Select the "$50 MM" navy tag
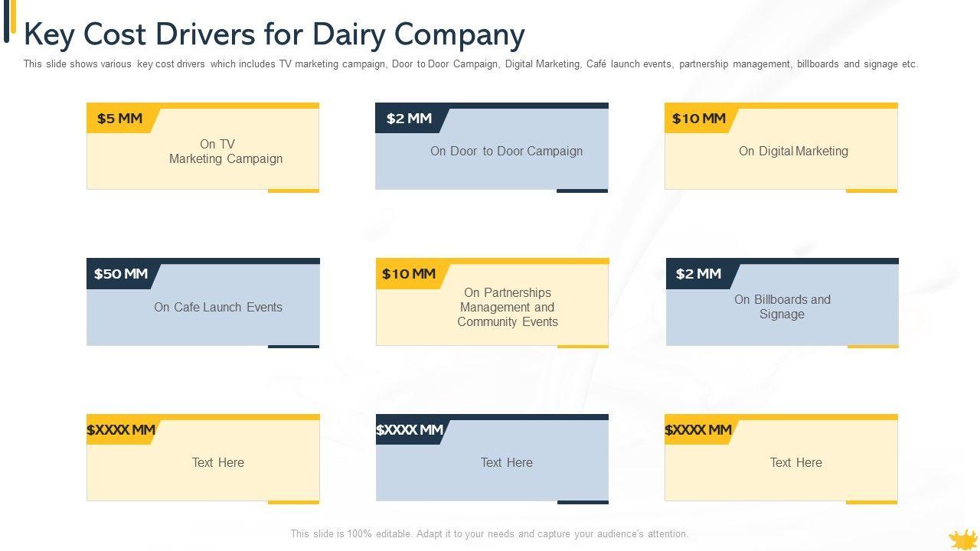Screen dimensions: 980x551 click(121, 274)
